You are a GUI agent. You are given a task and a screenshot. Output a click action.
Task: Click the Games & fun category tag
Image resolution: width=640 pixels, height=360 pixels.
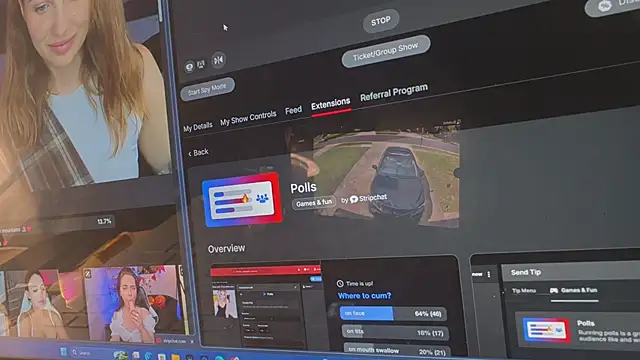point(314,203)
